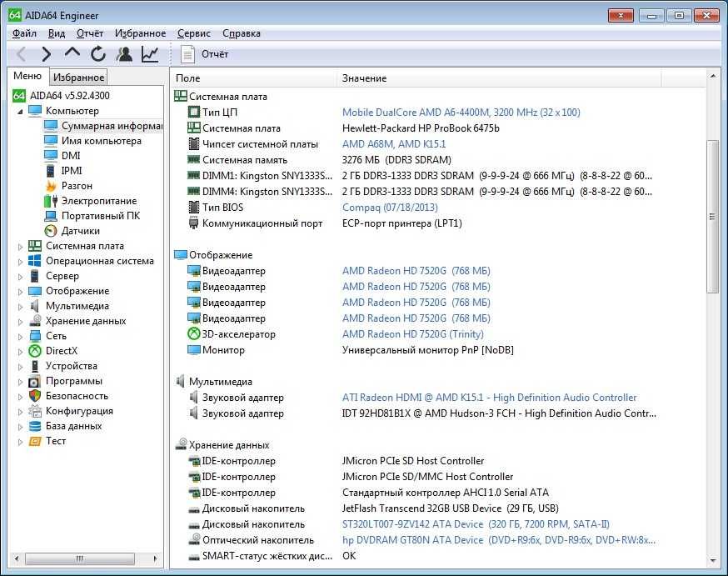Image resolution: width=728 pixels, height=576 pixels.
Task: Expand the Отображение tree node
Action: click(20, 292)
